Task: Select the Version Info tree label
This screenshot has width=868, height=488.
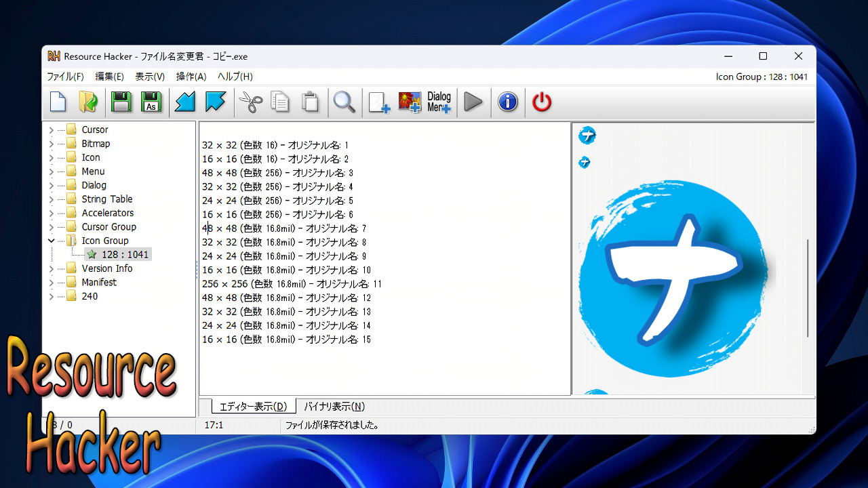Action: click(x=107, y=268)
